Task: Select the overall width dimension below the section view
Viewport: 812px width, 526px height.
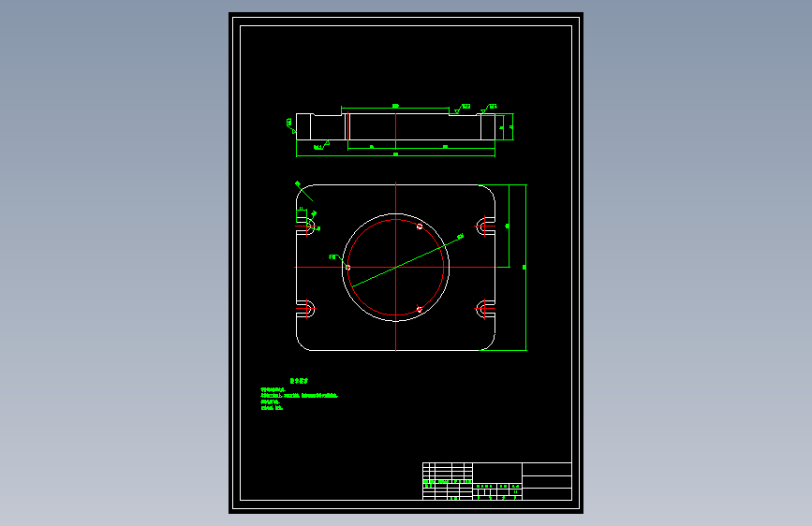Action: tap(395, 154)
